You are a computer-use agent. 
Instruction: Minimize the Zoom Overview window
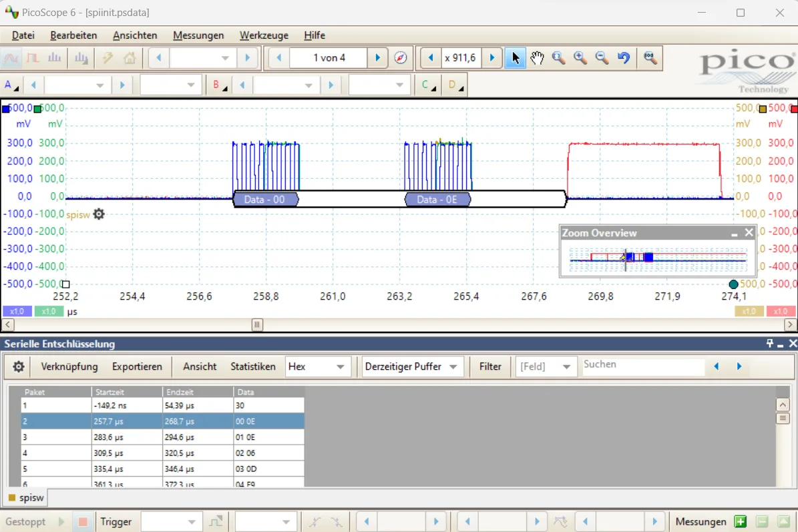pos(735,234)
